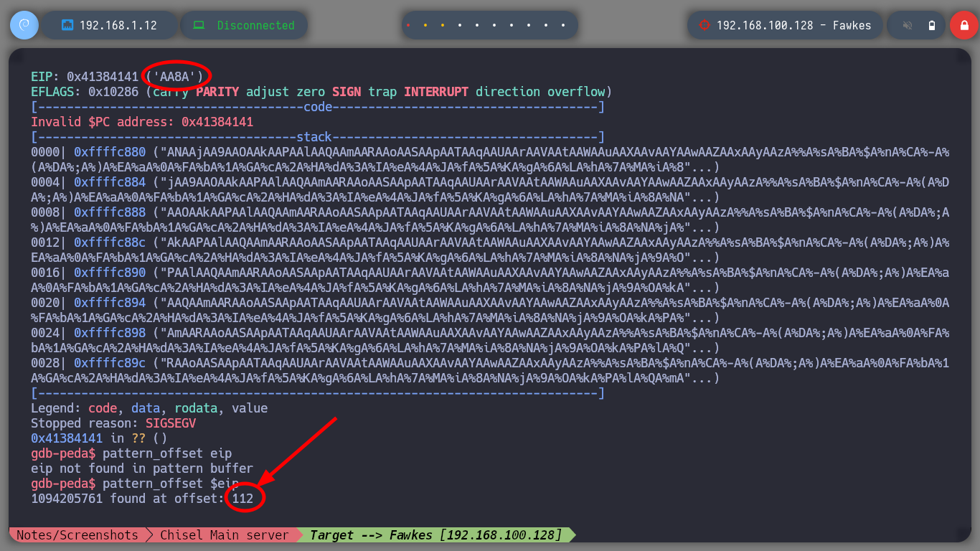This screenshot has height=551, width=980.
Task: Click stack address 0xffffc89c
Action: coord(110,363)
